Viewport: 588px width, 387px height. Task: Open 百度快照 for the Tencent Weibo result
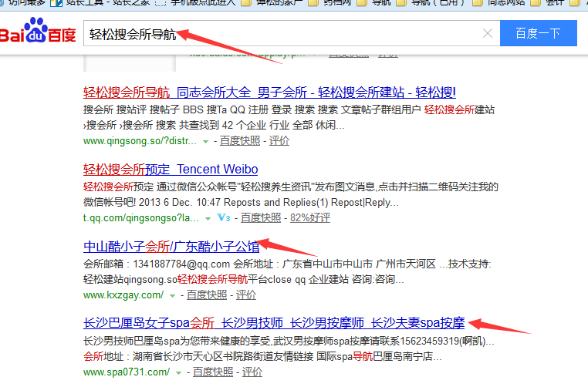pyautogui.click(x=261, y=217)
